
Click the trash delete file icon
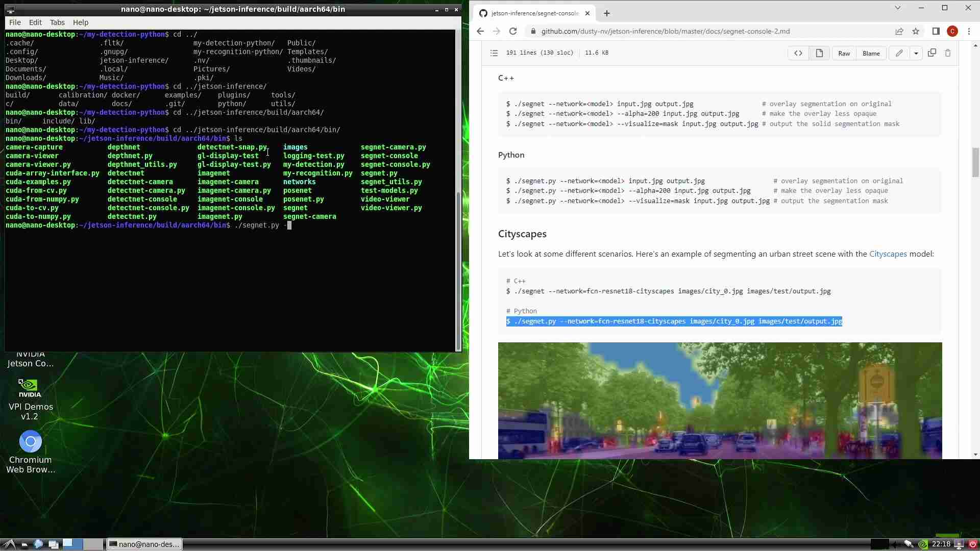point(948,53)
